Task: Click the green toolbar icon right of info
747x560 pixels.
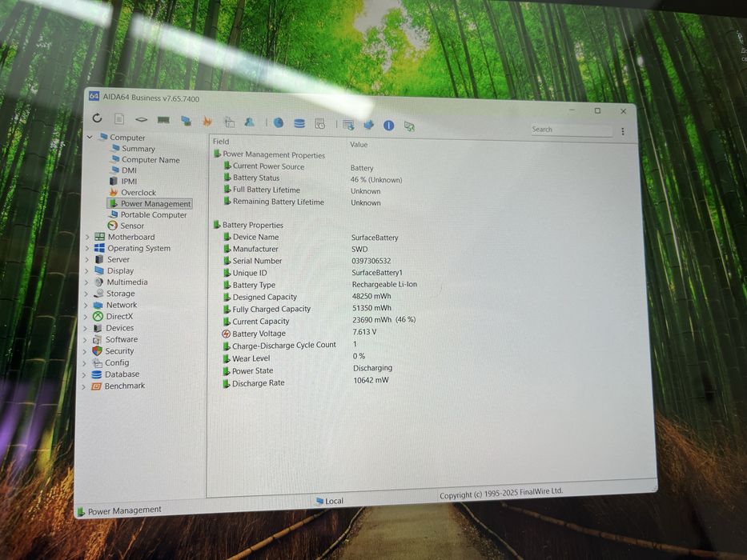Action: tap(409, 126)
